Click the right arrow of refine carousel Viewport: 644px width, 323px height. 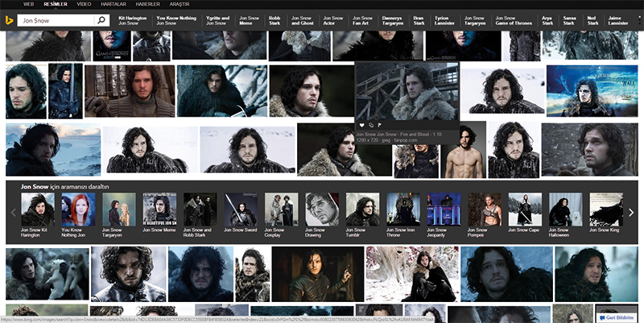631,213
